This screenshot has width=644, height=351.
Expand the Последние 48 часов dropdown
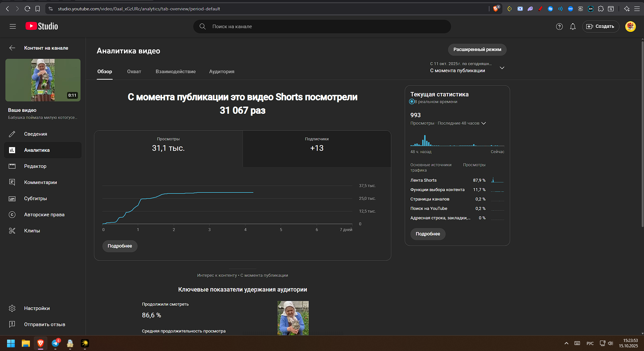[483, 123]
